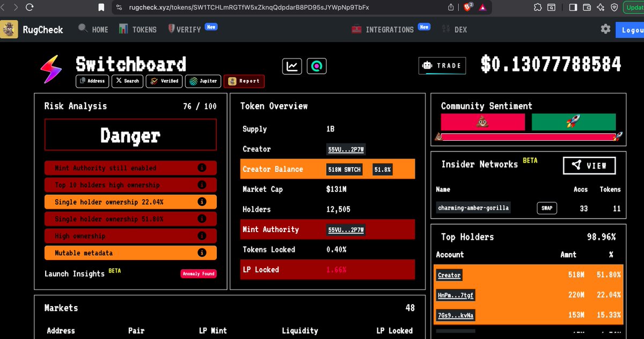Click the Danger risk rating box
The height and width of the screenshot is (339, 644).
[x=130, y=135]
